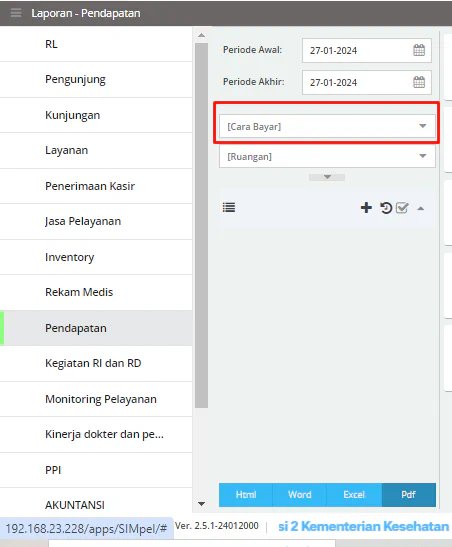The image size is (452, 547).
Task: Export report as Pdf
Action: coord(408,495)
